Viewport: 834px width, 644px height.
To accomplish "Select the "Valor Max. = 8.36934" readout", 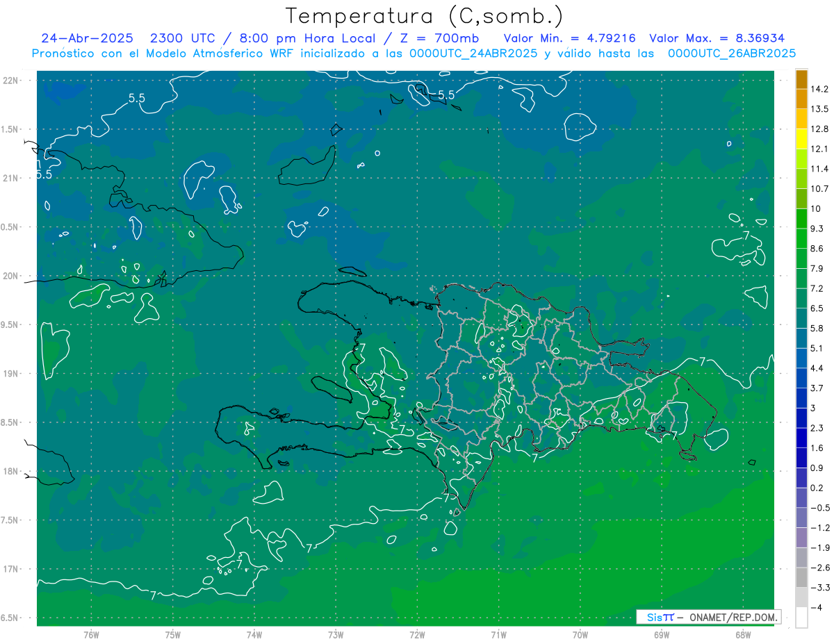I will pyautogui.click(x=717, y=38).
